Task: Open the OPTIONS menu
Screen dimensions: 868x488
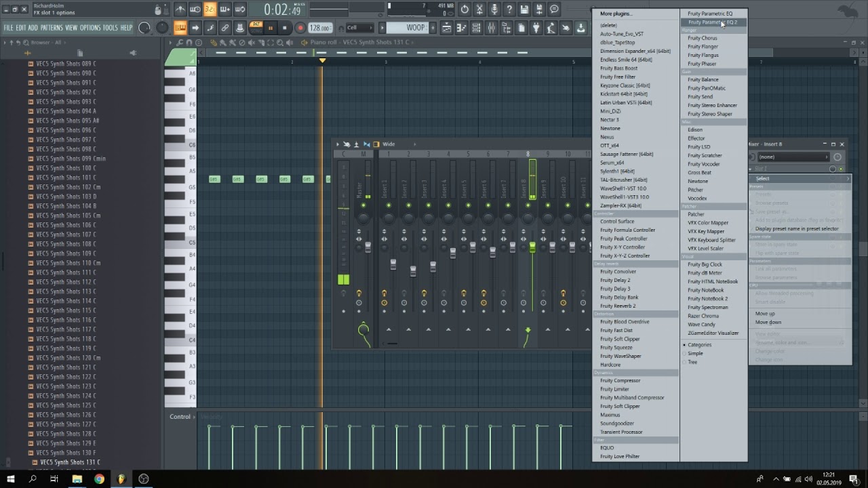Action: (90, 28)
